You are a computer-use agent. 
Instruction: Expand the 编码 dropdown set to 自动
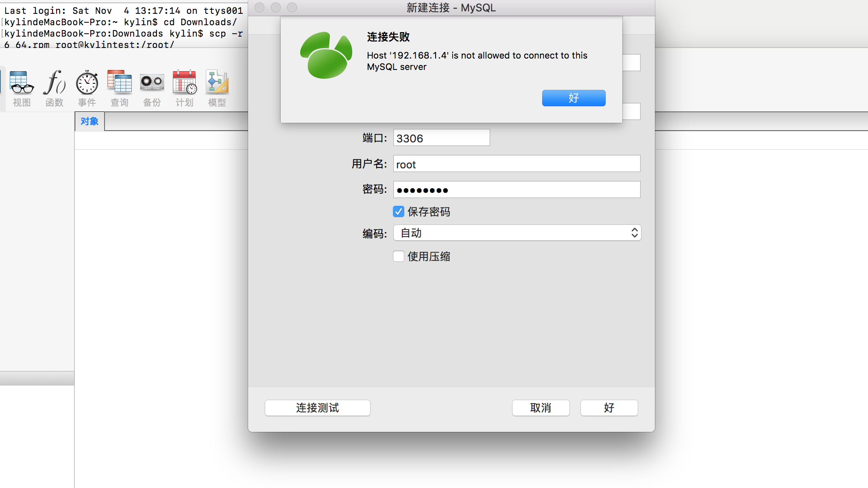tap(517, 233)
